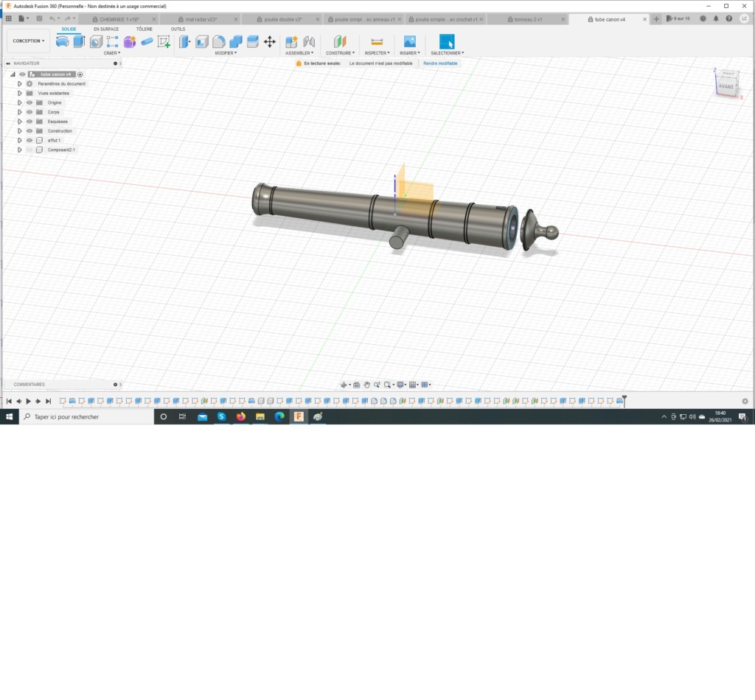Click the AVANT face of view cube
Screen dimensions: 755x700
726,87
